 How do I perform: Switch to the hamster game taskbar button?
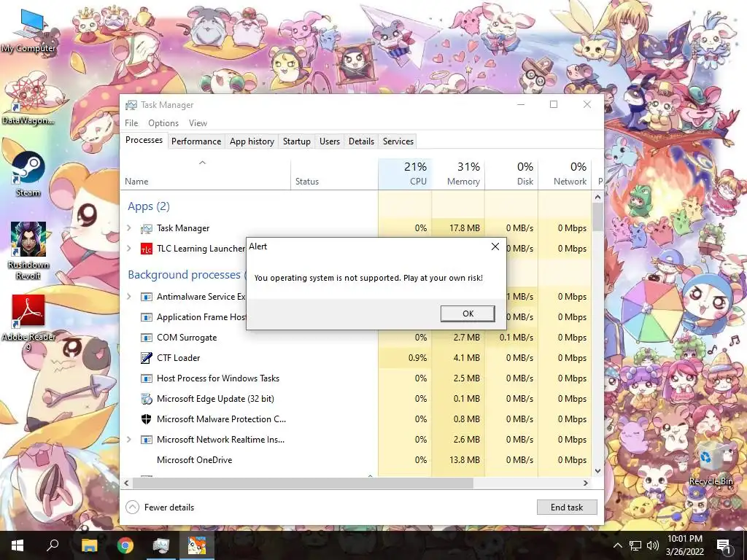coord(197,545)
